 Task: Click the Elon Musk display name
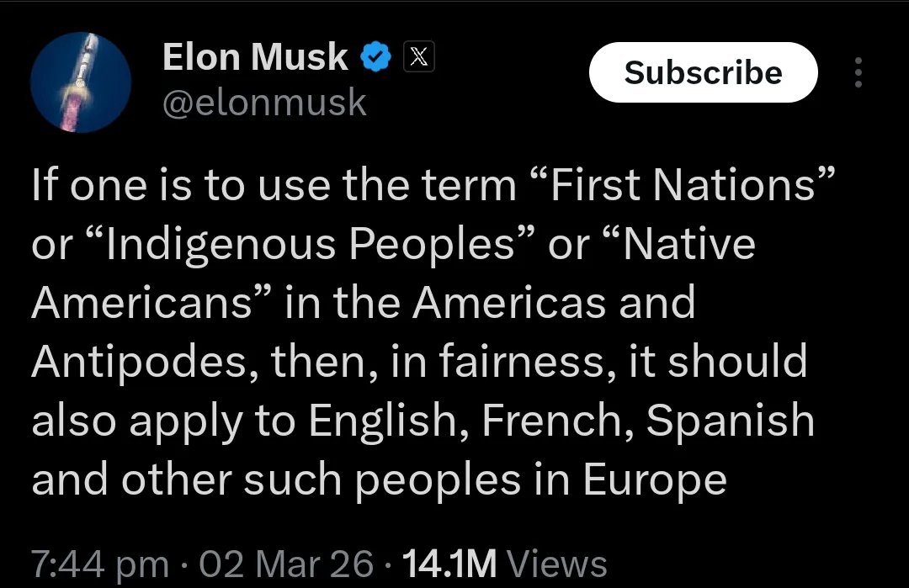[x=254, y=57]
